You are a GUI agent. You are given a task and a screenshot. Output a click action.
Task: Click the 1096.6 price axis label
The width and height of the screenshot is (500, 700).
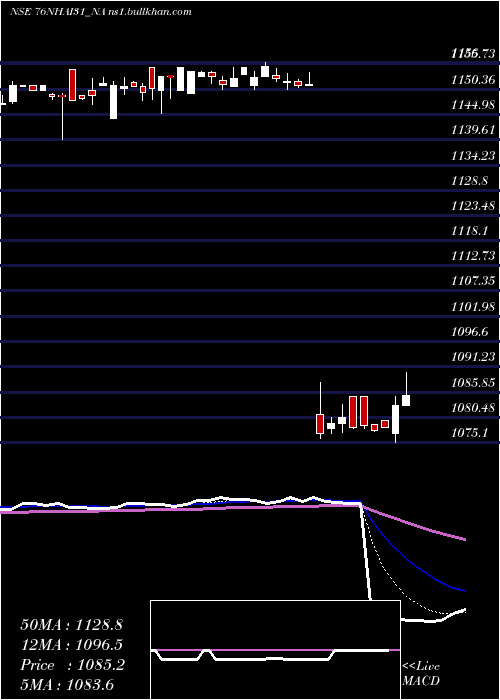click(470, 331)
